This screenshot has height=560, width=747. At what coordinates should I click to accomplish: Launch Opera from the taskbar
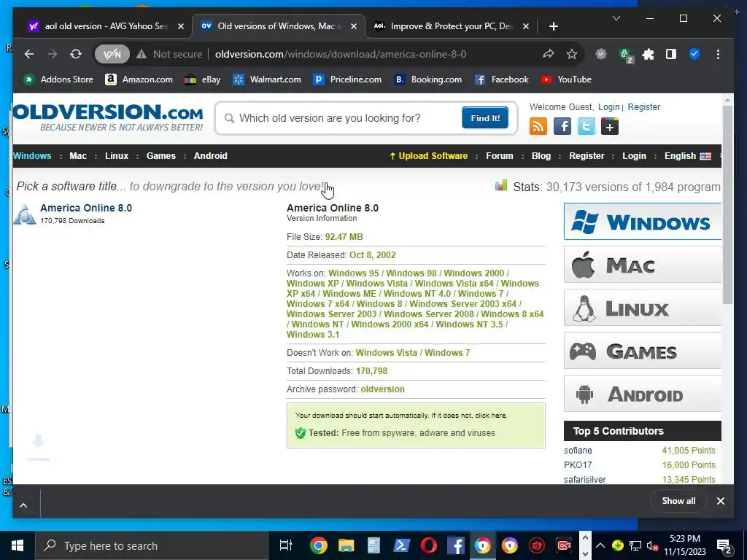point(429,545)
